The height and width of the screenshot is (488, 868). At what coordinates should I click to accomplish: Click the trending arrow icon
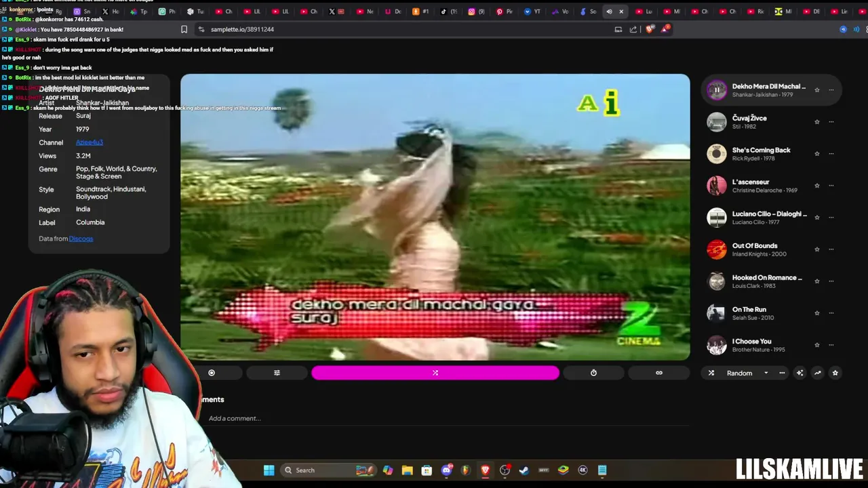(x=817, y=373)
